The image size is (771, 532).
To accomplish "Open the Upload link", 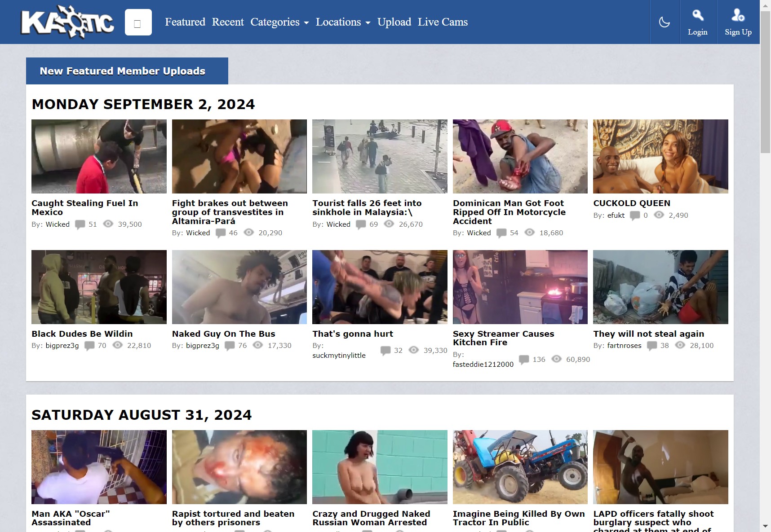I will (394, 22).
